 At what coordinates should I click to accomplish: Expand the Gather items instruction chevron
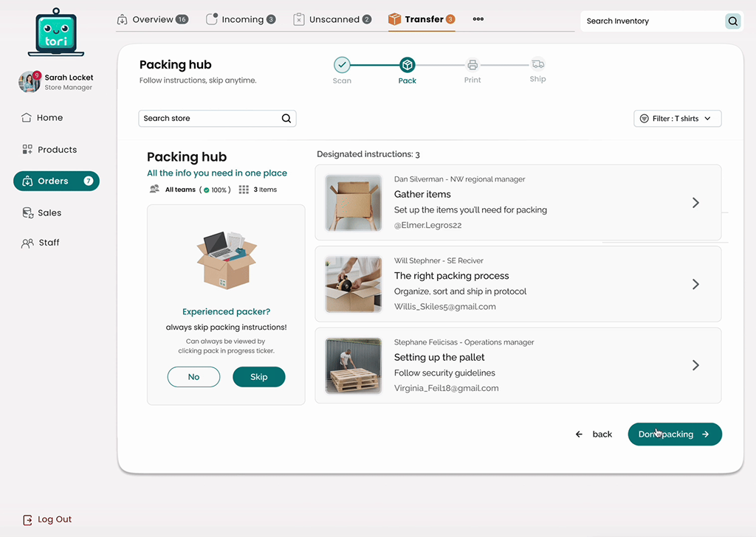coord(695,203)
